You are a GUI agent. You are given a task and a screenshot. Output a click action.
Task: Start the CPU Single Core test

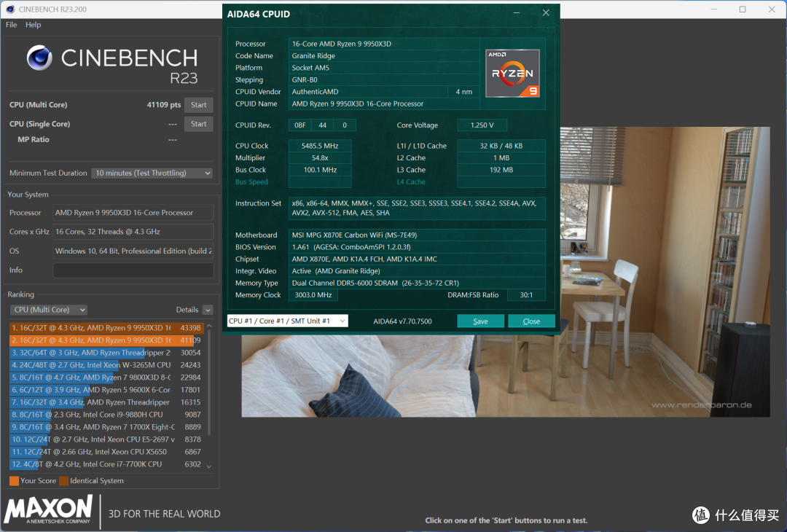[x=199, y=124]
